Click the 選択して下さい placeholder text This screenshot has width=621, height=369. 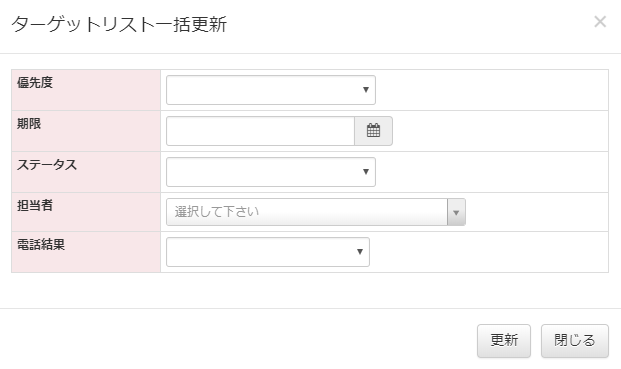click(217, 212)
